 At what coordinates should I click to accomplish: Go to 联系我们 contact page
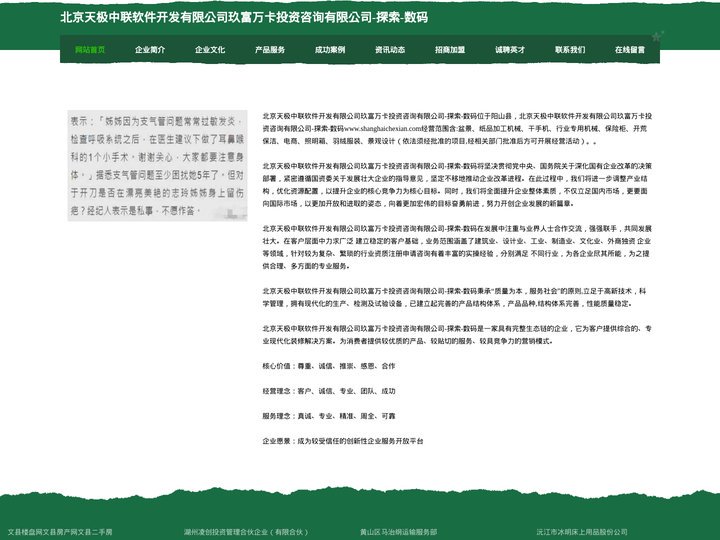pyautogui.click(x=570, y=50)
